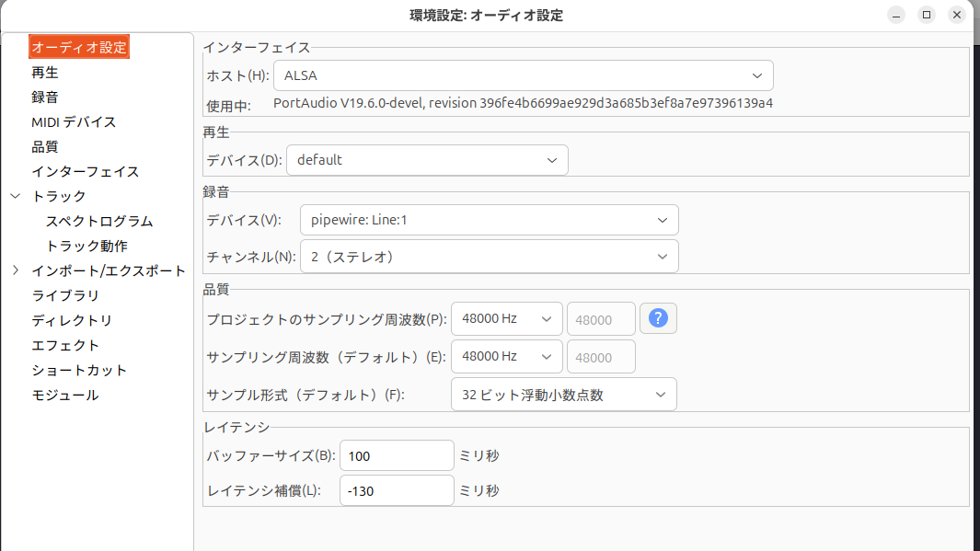This screenshot has height=551, width=980.
Task: Select 録音 in the preferences sidebar
Action: 45,97
